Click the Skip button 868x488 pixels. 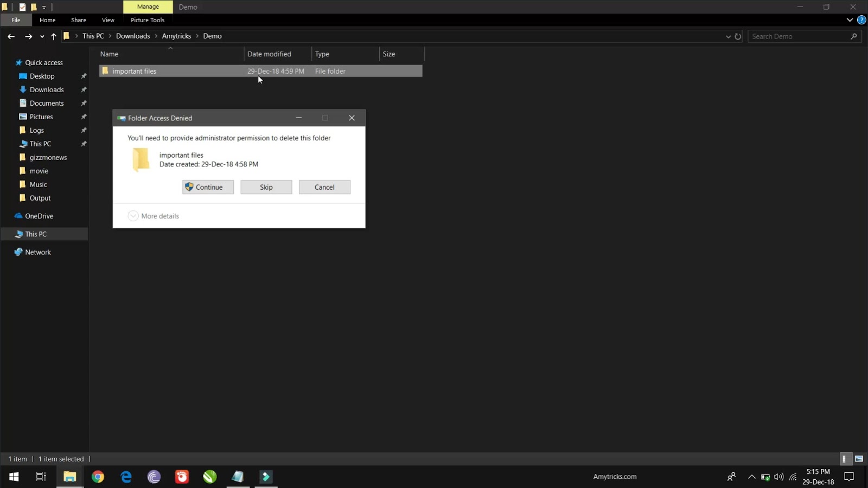click(266, 187)
